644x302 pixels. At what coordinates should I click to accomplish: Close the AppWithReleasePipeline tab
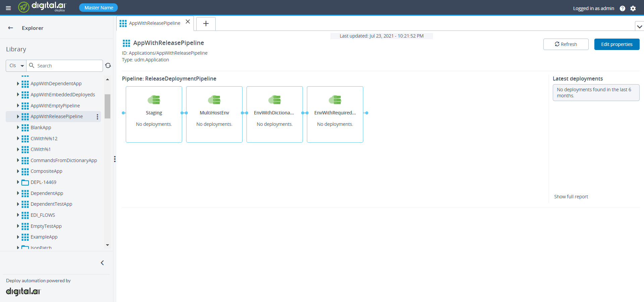click(188, 21)
